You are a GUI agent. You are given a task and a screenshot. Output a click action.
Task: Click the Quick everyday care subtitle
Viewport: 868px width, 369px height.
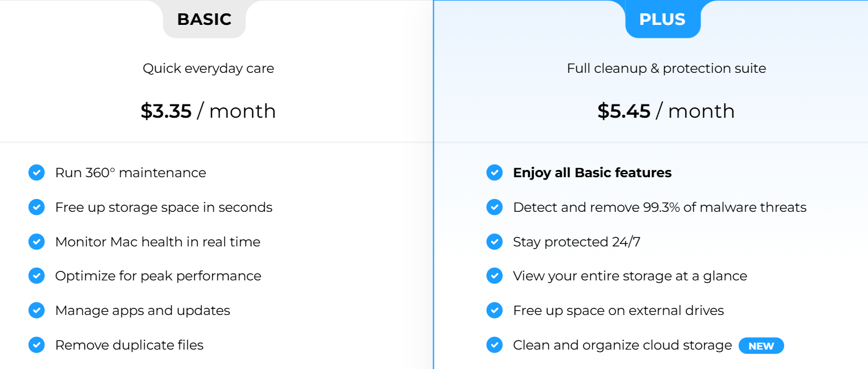coord(208,68)
